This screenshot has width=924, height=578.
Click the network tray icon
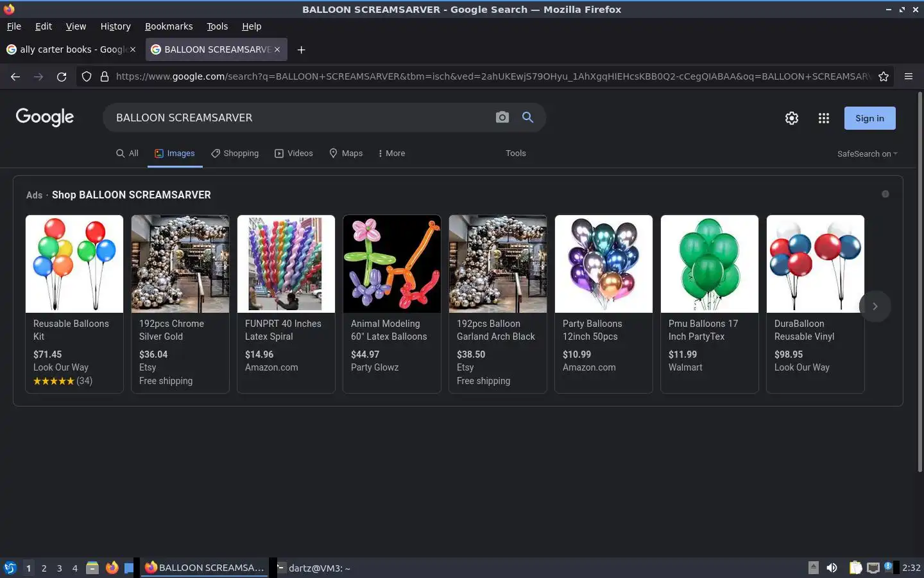(x=873, y=568)
